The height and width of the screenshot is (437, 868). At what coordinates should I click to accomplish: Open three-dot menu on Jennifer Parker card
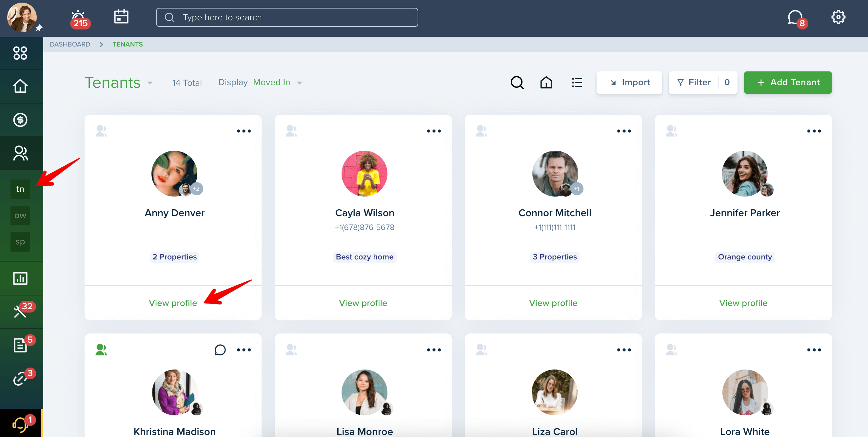[x=814, y=131]
